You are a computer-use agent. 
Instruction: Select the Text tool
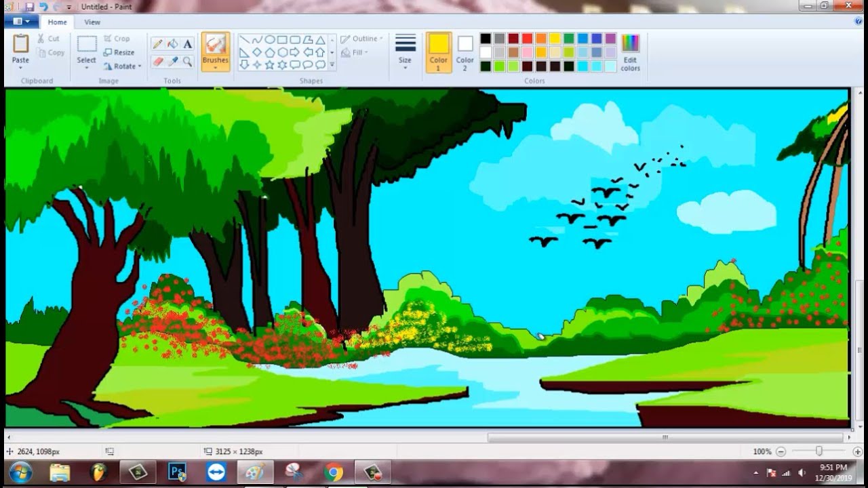pos(188,43)
